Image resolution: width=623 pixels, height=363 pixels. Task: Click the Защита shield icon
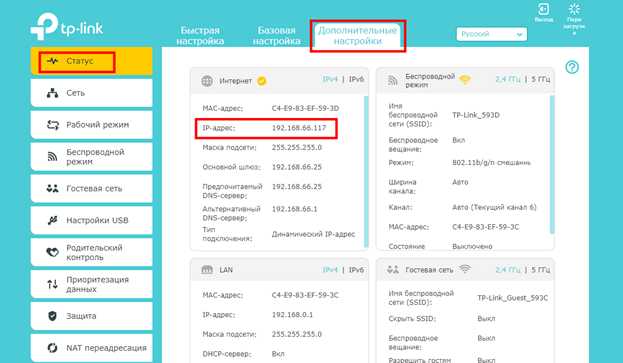coord(52,316)
